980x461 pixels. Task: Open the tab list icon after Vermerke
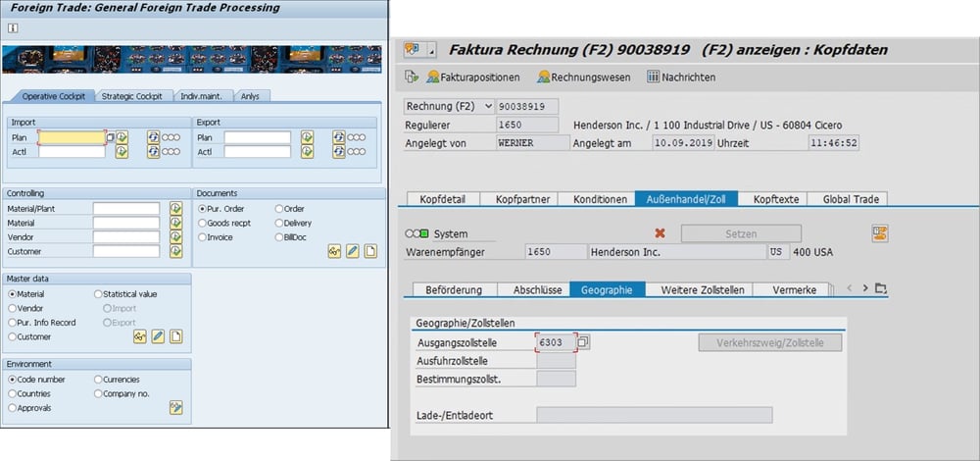coord(881,288)
